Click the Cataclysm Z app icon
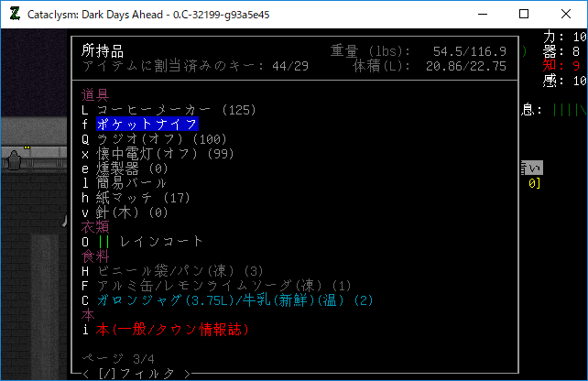The image size is (588, 381). coord(15,15)
